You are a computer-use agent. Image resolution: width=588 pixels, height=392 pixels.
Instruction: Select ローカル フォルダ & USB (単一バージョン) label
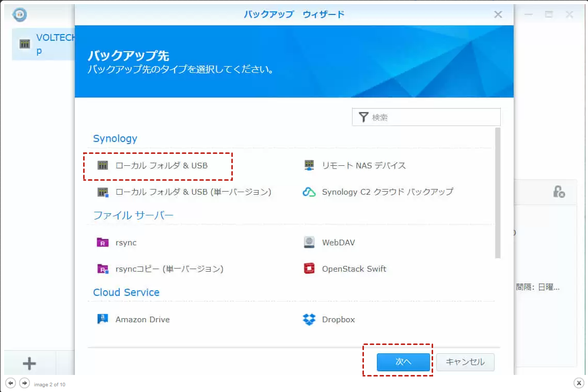click(x=194, y=192)
